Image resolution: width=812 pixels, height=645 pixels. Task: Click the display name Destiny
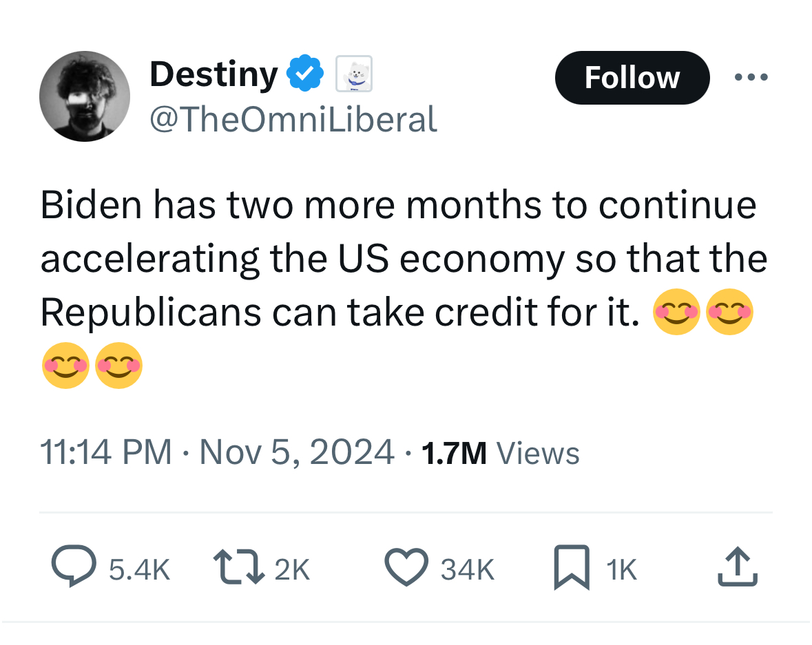pyautogui.click(x=214, y=74)
